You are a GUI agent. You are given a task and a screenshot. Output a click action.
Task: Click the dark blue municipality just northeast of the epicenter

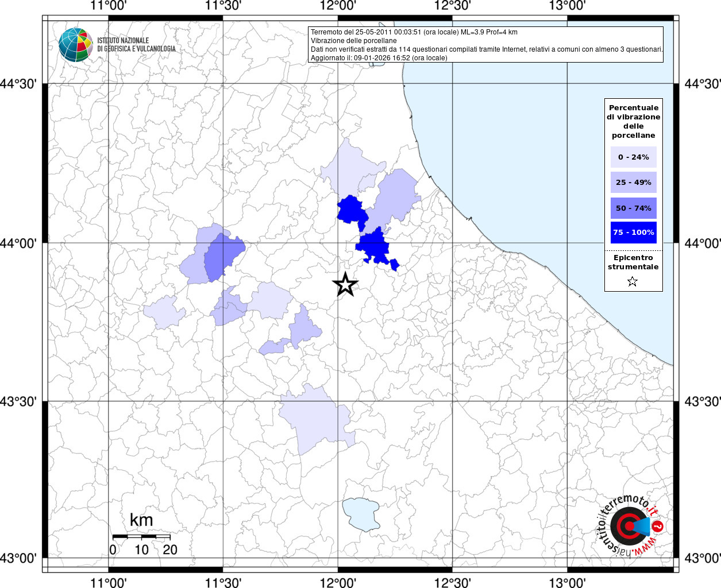tap(374, 247)
